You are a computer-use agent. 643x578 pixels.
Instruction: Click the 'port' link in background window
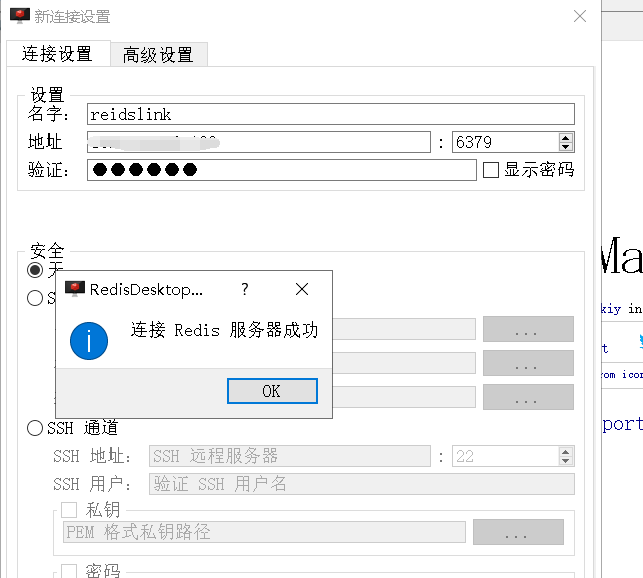622,424
